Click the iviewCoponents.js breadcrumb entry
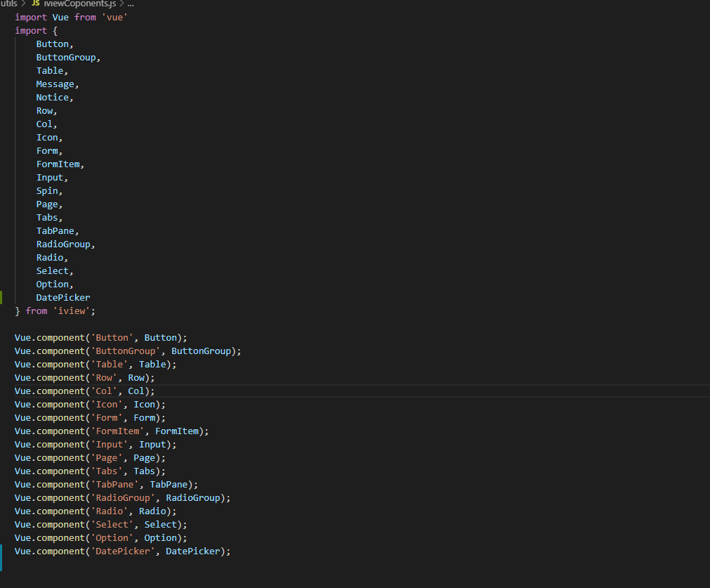Screen dimensions: 710x588 [x=79, y=4]
